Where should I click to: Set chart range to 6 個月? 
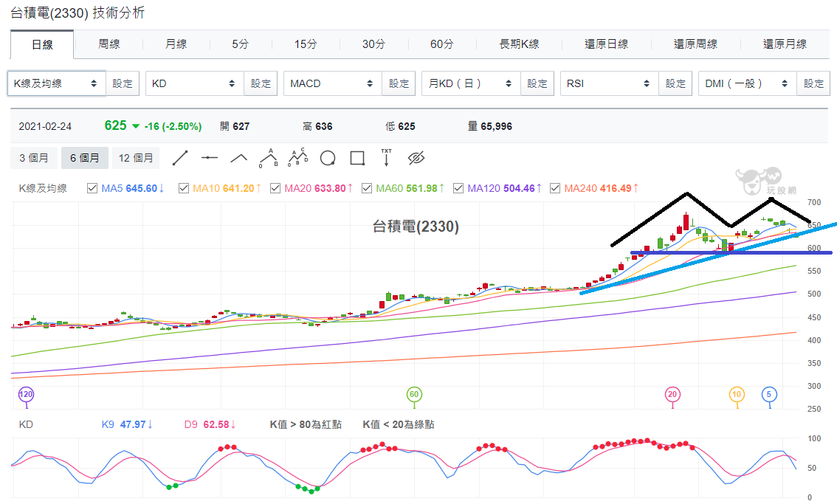pos(85,158)
